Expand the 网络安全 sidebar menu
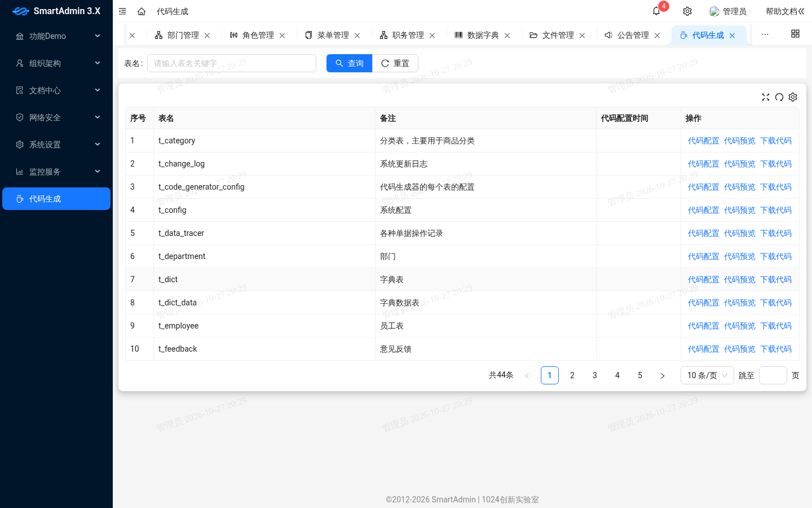Screen dimensions: 812x508 56,117
